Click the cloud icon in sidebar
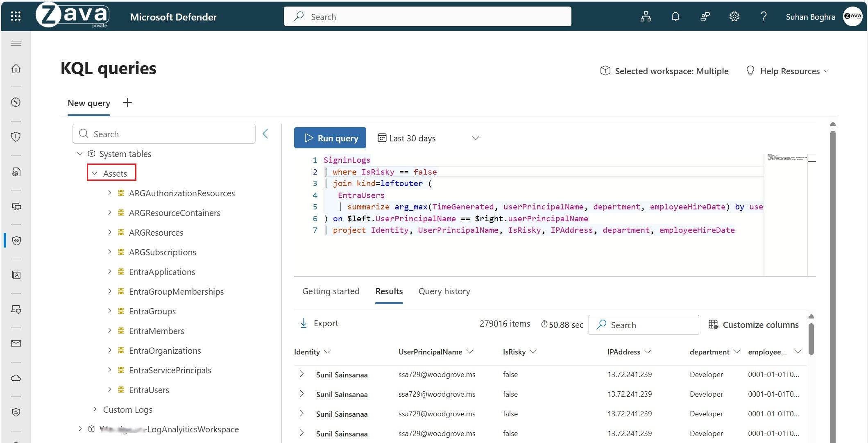The width and height of the screenshot is (868, 443). click(x=16, y=378)
